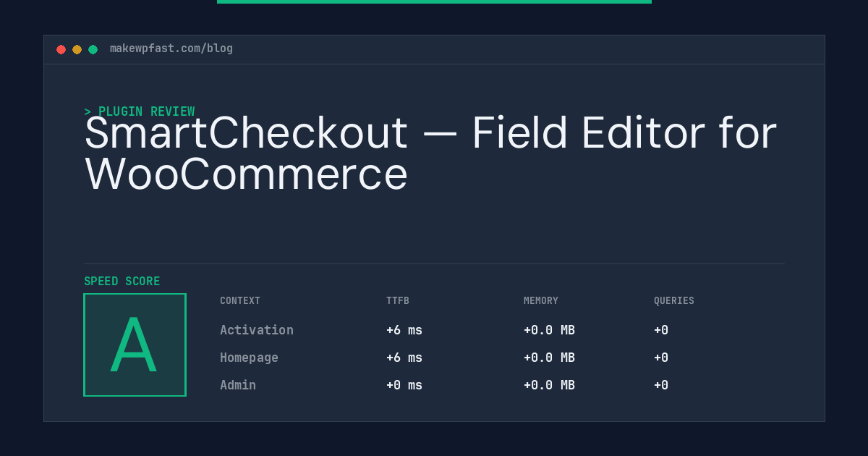Click the makewpfast.com/blog address text
This screenshot has height=456, width=868.
click(171, 48)
